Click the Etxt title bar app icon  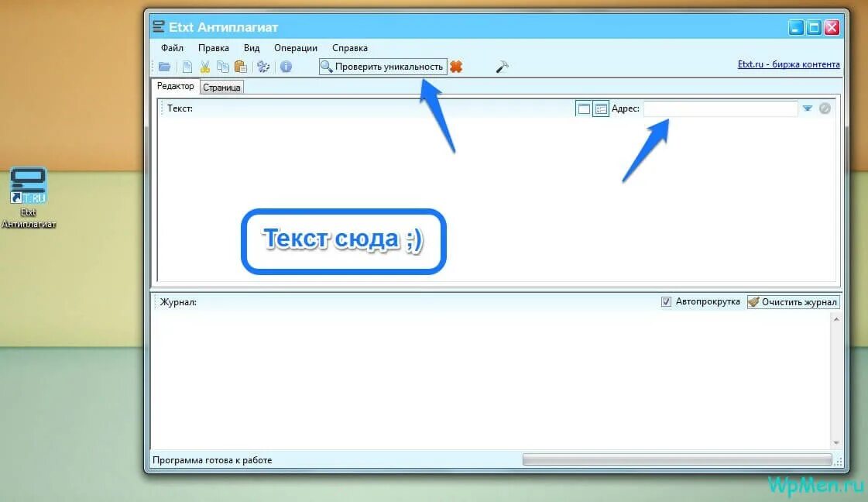click(158, 26)
